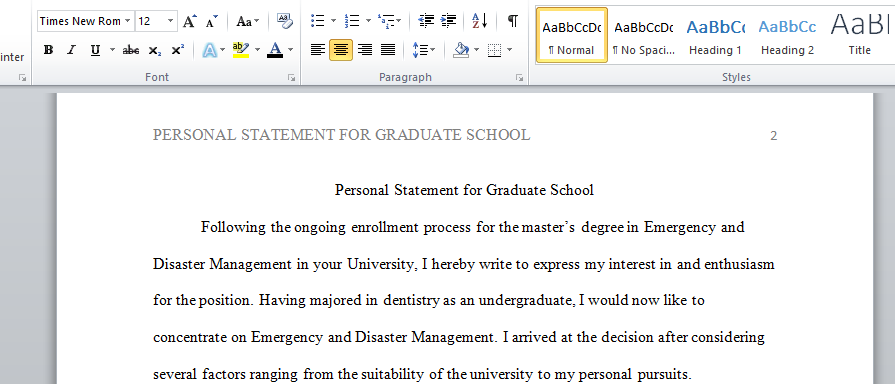Click the centered heading Personal Statement for Graduate School
This screenshot has width=895, height=384.
click(464, 190)
